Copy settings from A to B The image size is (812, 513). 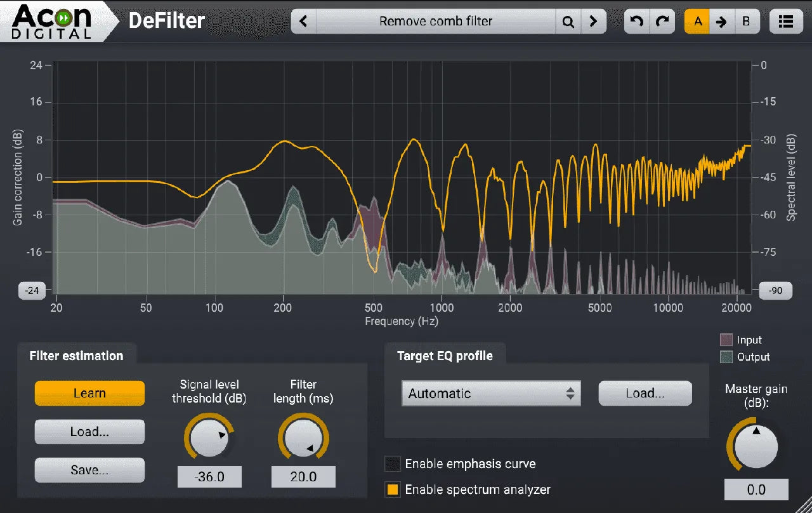[722, 21]
